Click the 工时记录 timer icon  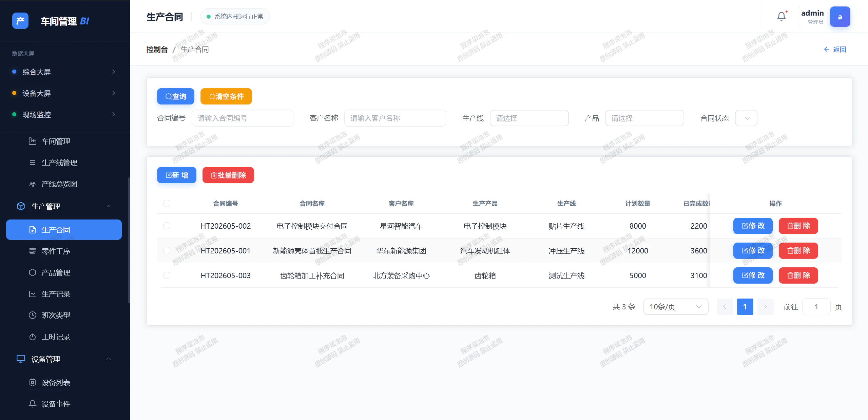click(33, 337)
